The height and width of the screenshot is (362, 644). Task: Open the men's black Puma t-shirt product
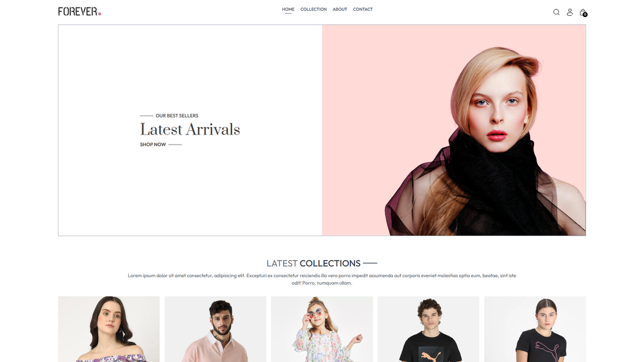(x=428, y=329)
